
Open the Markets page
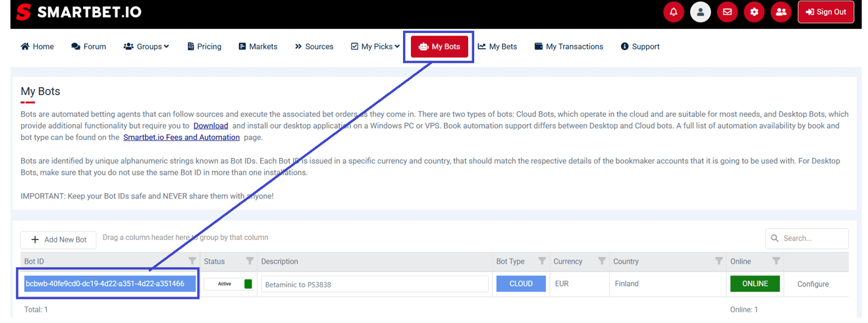(x=258, y=47)
